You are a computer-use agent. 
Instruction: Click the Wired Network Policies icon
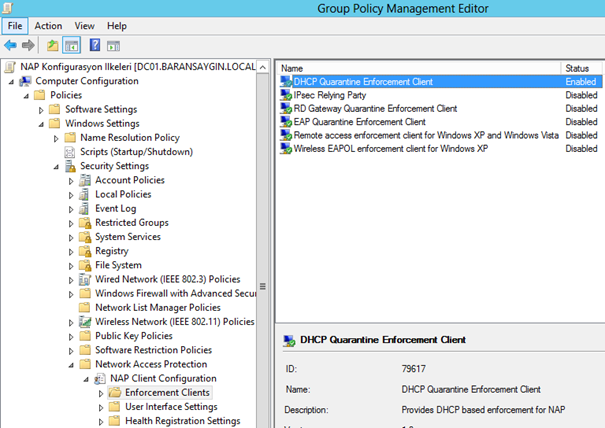pyautogui.click(x=85, y=279)
